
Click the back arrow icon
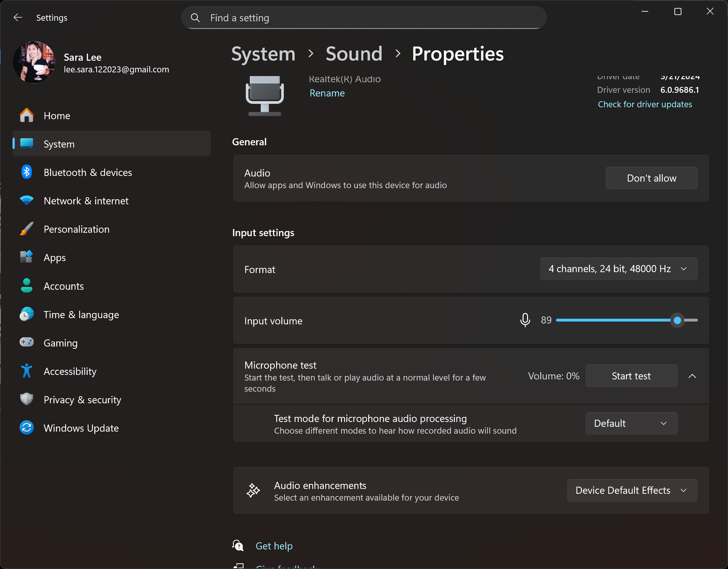tap(18, 17)
